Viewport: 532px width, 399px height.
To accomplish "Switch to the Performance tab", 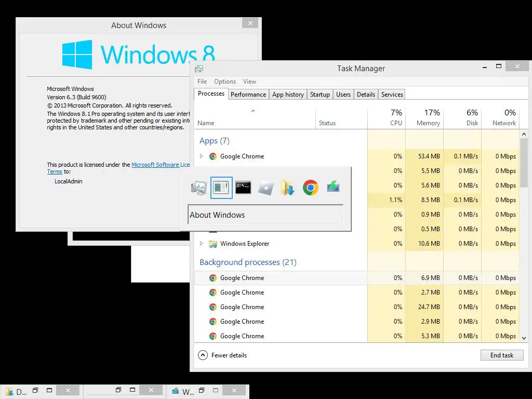I will point(248,95).
